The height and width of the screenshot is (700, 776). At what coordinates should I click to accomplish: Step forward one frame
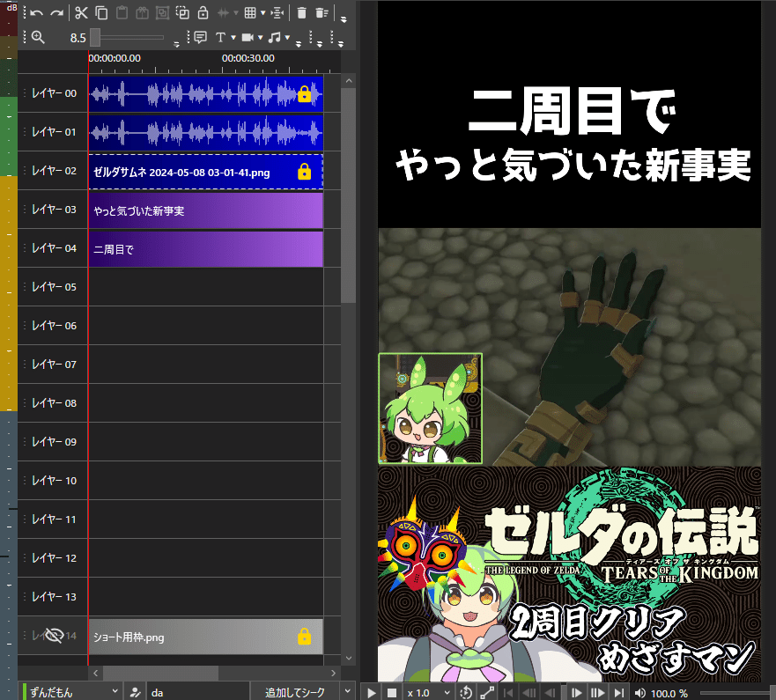click(x=576, y=693)
